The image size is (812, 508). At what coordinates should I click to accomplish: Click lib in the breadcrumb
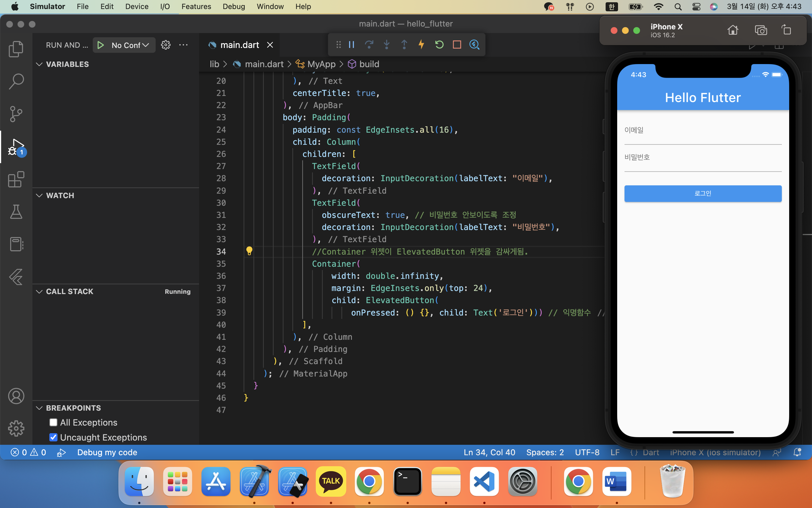pos(214,64)
